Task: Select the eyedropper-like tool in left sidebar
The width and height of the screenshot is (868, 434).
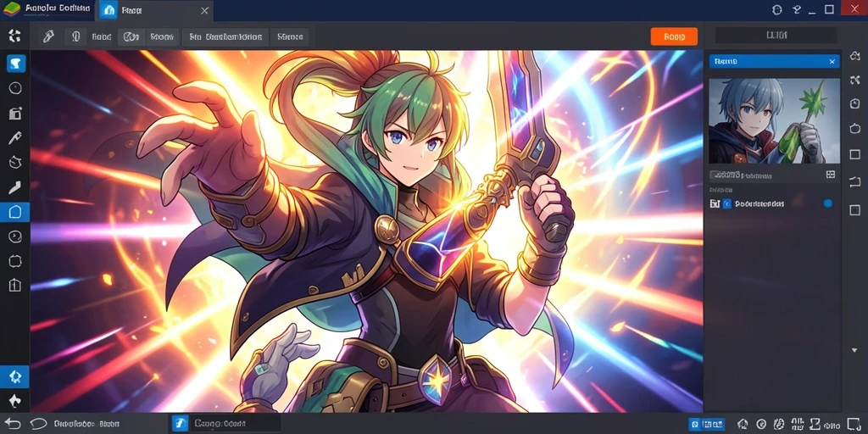Action: 15,138
